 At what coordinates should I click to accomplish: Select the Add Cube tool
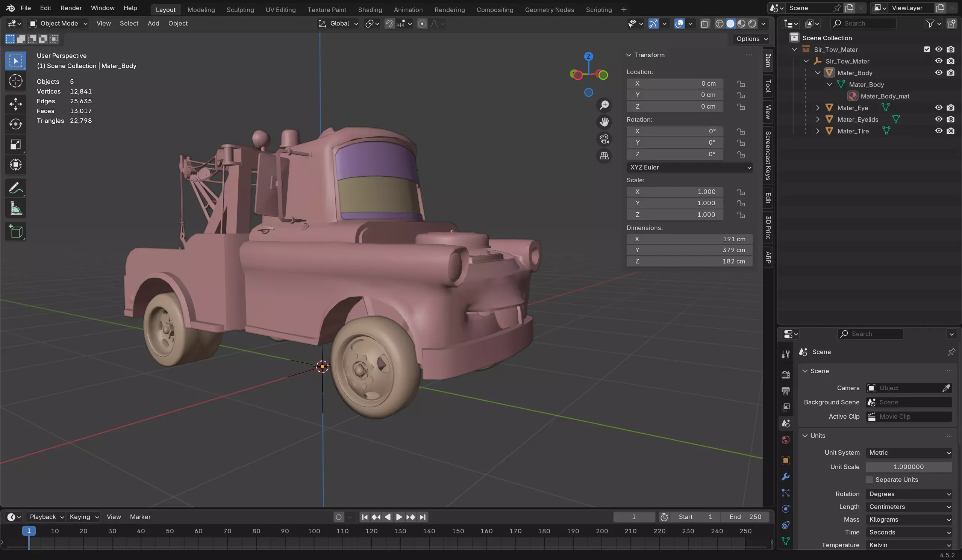[16, 232]
